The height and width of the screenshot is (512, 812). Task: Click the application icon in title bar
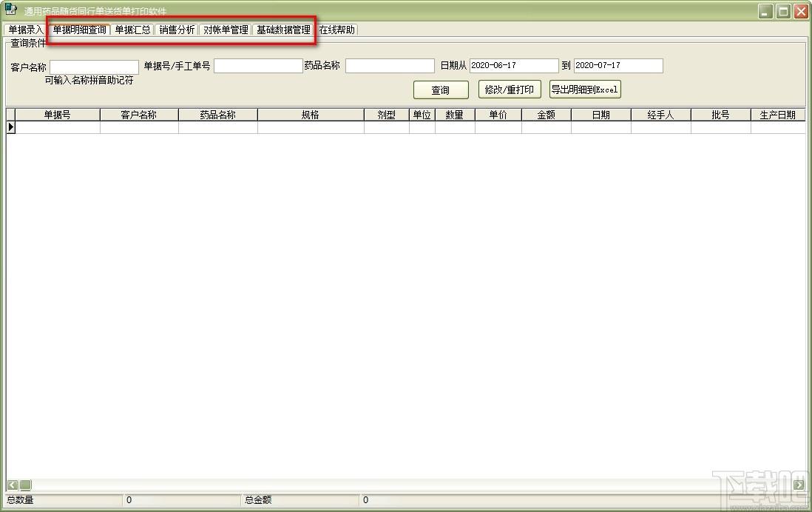point(10,10)
